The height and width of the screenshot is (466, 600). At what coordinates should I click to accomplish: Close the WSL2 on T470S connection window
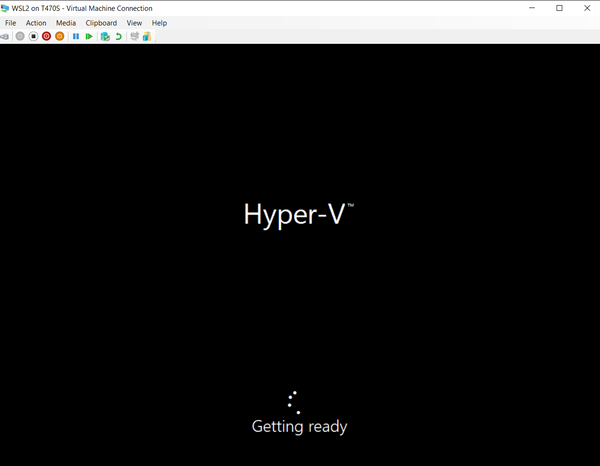[x=586, y=8]
